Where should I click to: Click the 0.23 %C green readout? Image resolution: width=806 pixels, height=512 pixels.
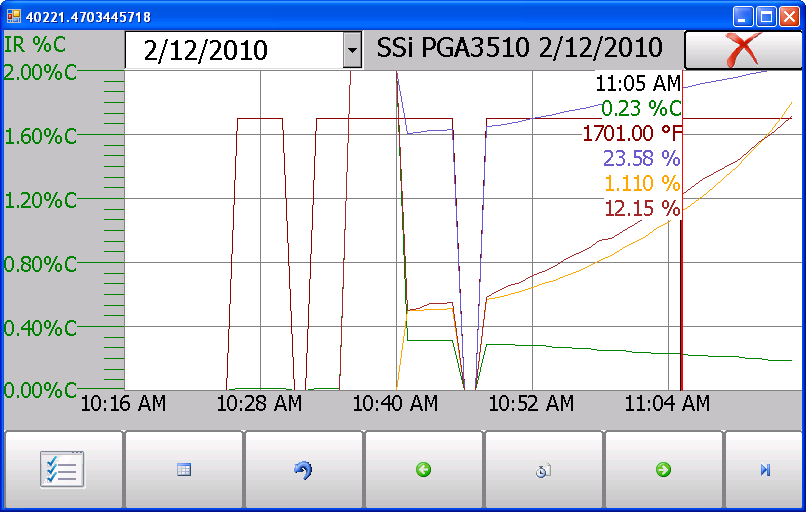click(640, 108)
